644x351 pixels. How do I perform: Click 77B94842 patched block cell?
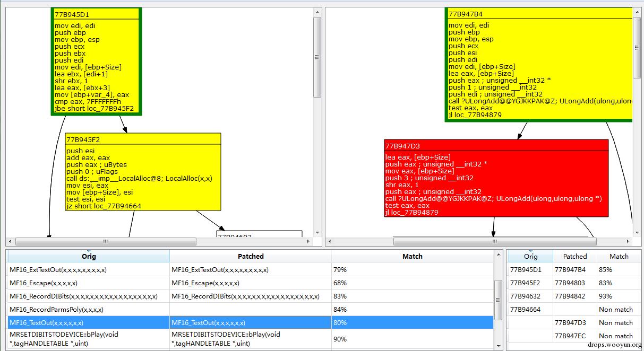pyautogui.click(x=575, y=296)
